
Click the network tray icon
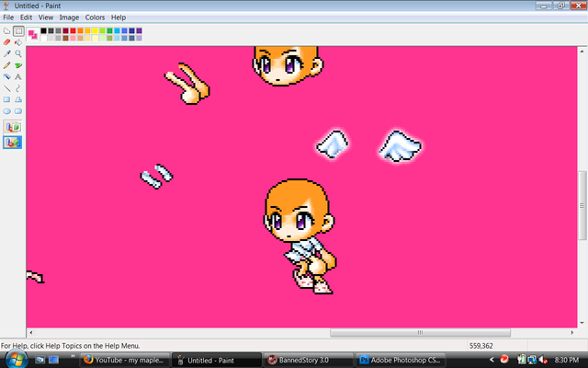pos(532,360)
